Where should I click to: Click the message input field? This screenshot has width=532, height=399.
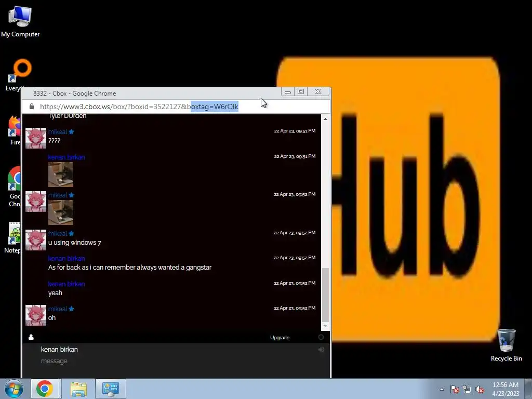tap(177, 361)
